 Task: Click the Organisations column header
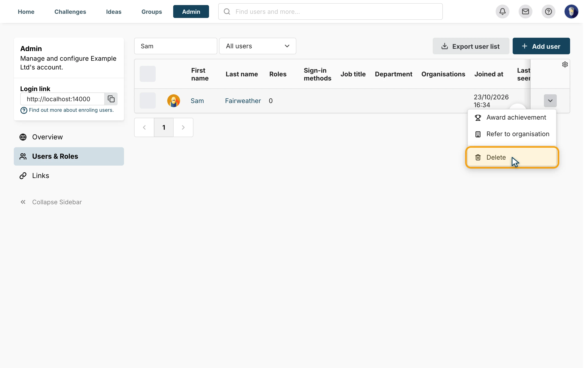click(x=443, y=74)
